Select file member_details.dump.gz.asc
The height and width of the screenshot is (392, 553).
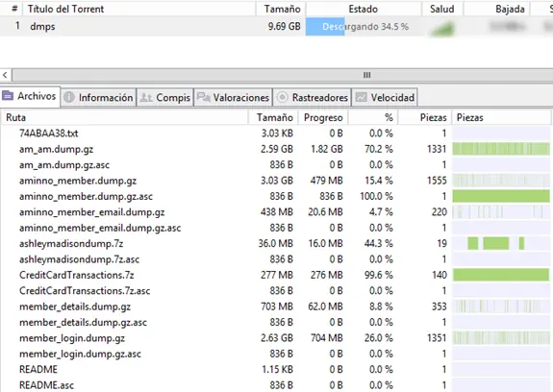pyautogui.click(x=83, y=323)
